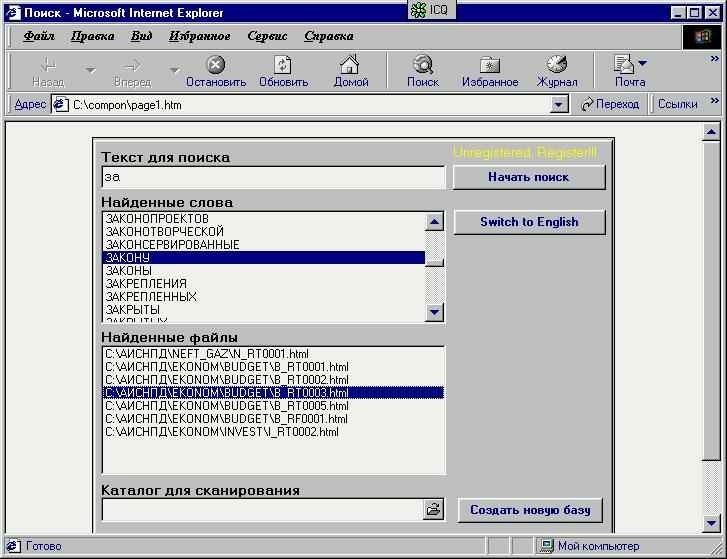Open the Файл menu
Image resolution: width=727 pixels, height=559 pixels.
38,36
